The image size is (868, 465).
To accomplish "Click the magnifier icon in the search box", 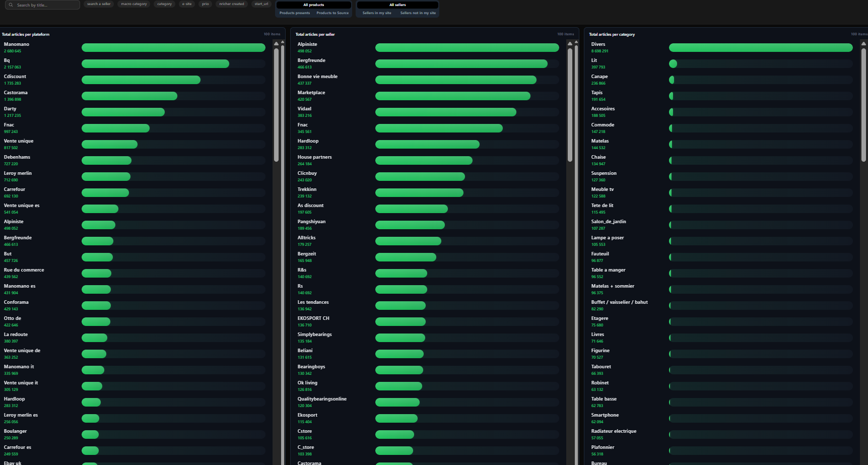I will click(11, 5).
